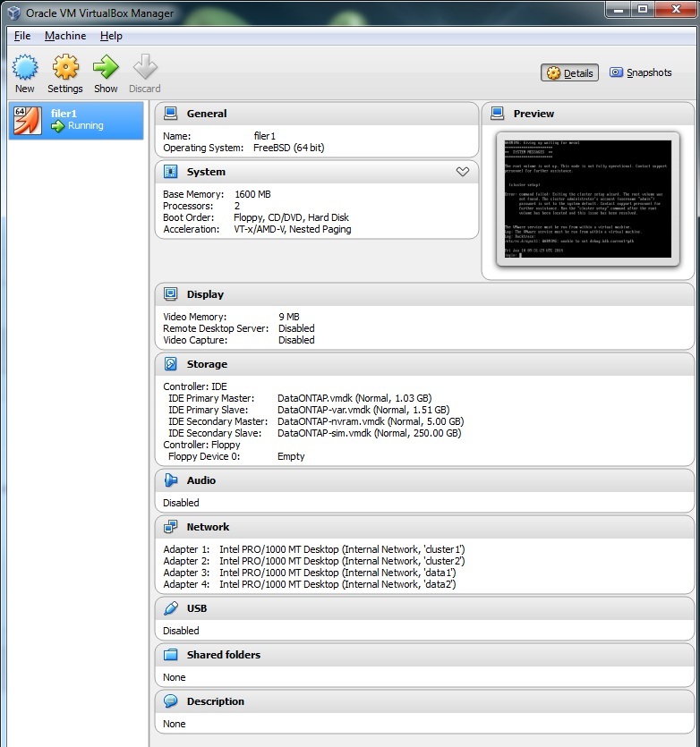
Task: Click the Display section header
Action: tap(205, 294)
